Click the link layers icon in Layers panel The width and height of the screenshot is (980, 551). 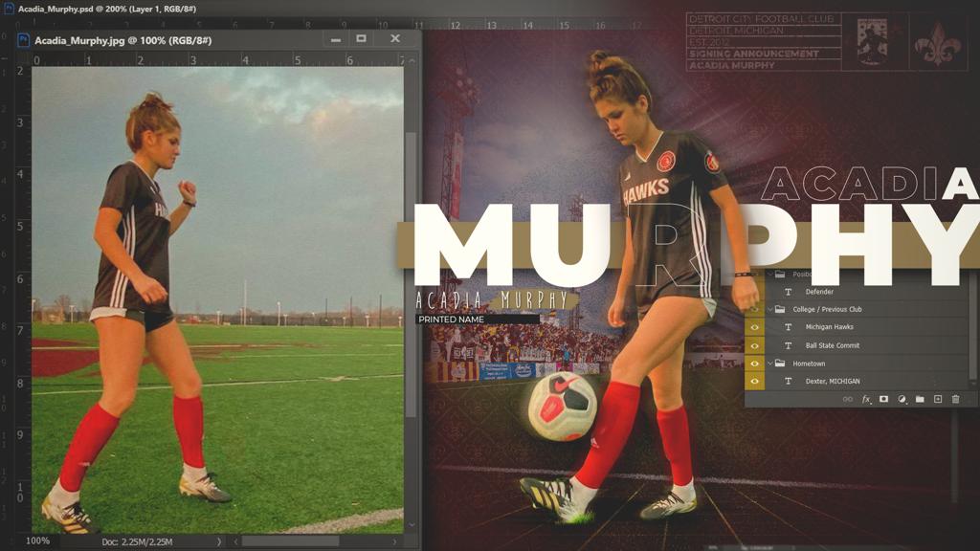(848, 399)
